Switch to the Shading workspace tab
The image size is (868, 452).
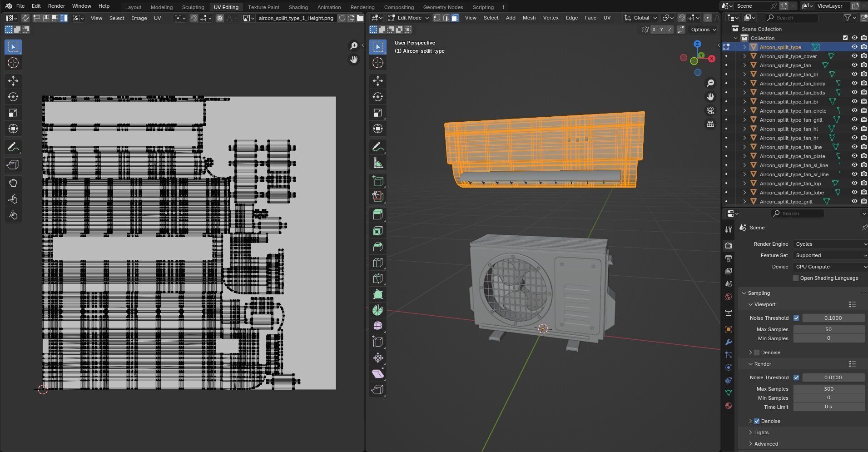click(298, 7)
